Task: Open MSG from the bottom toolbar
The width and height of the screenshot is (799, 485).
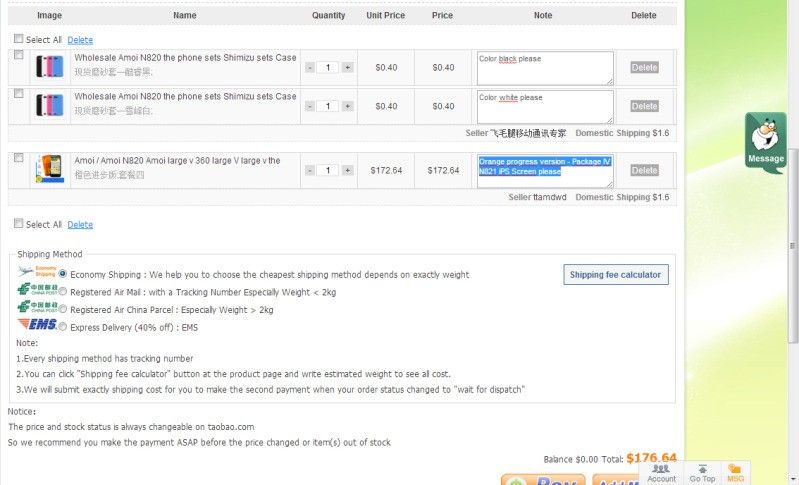Action: point(735,473)
